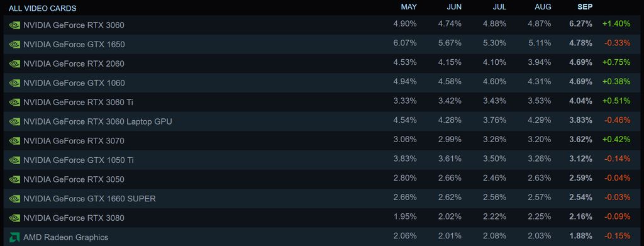
Task: Click NVIDIA logo beside GeForce RTX 3080
Action: point(14,218)
